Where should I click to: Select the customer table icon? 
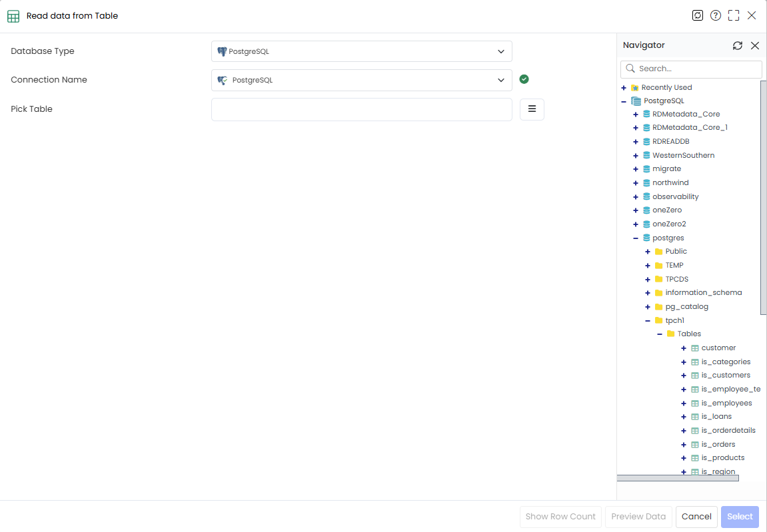(695, 348)
